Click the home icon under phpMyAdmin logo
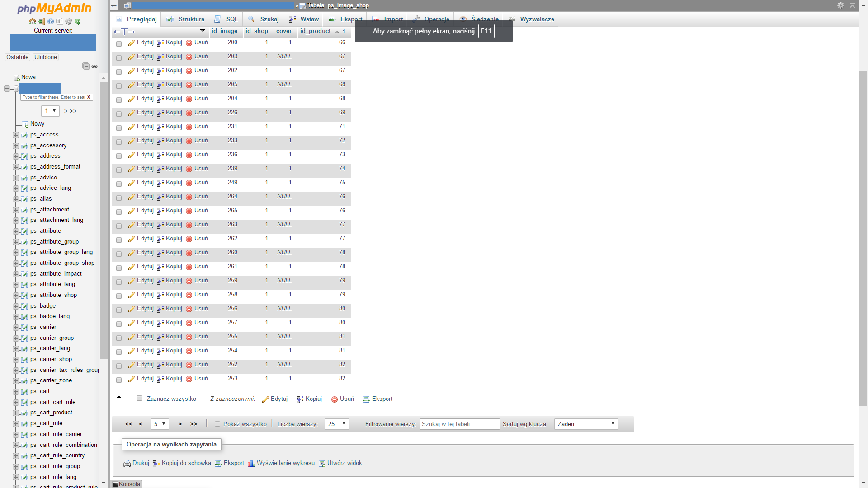Viewport: 868px width, 488px height. [32, 21]
